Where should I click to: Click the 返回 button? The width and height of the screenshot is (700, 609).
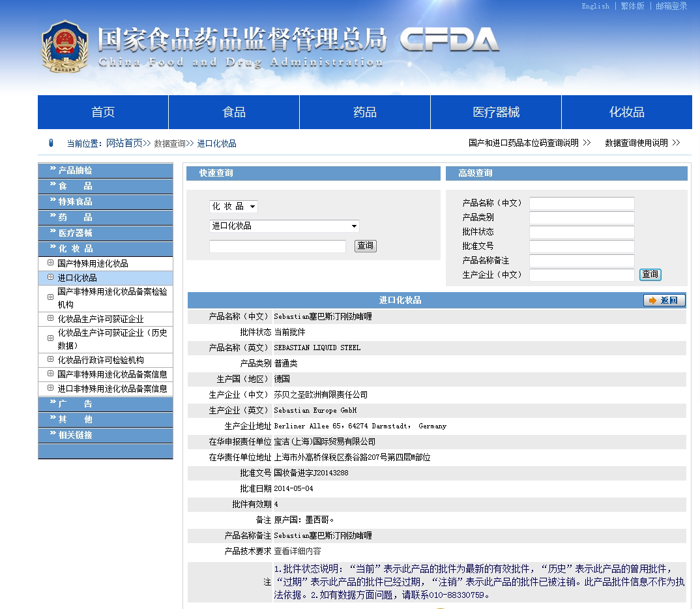(x=664, y=301)
